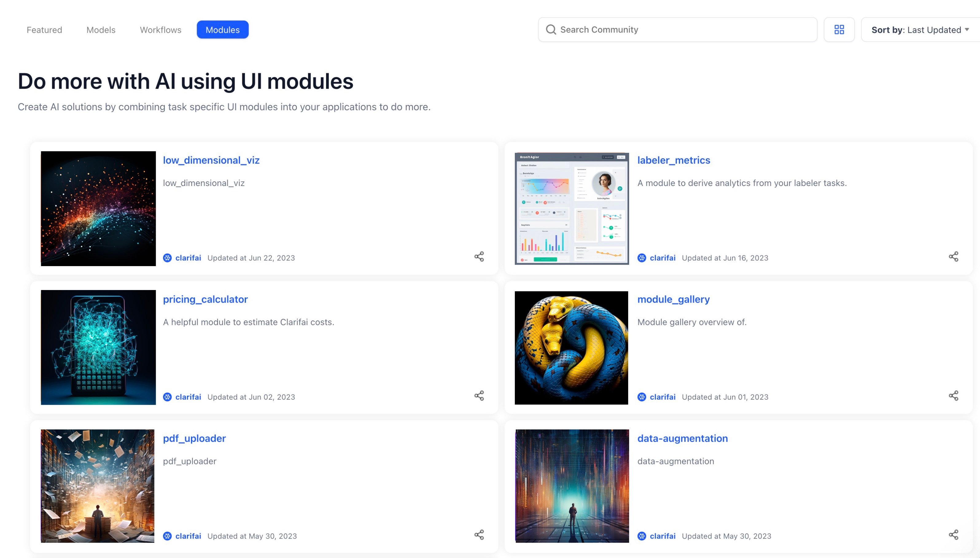Screen dimensions: 980x558
Task: Click clarifai author link on module_gallery card
Action: coord(662,397)
